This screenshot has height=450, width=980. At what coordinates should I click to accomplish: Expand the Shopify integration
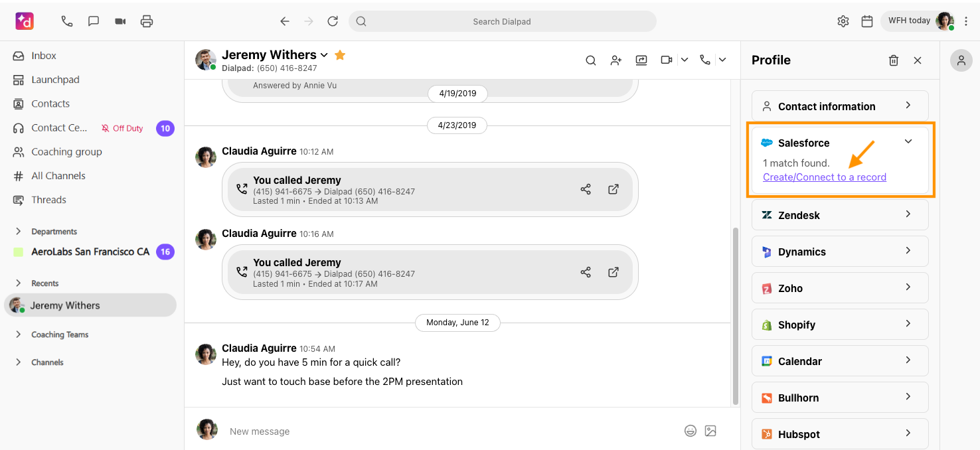click(840, 324)
